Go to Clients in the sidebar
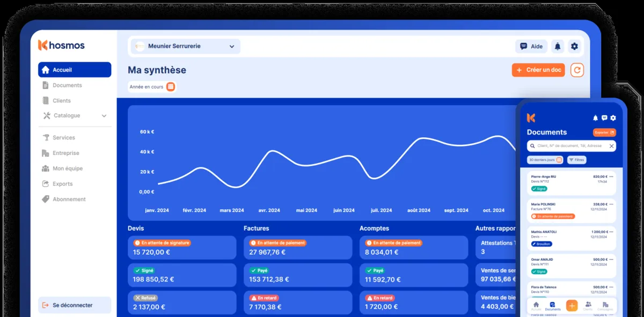 62,101
